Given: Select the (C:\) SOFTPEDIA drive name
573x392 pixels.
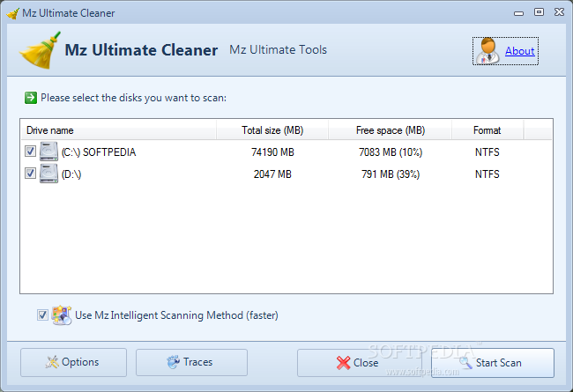Looking at the screenshot, I should 99,152.
